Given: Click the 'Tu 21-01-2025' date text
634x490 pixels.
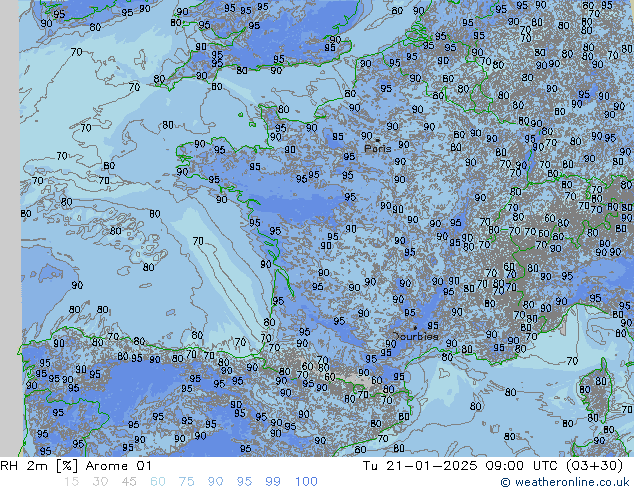Looking at the screenshot, I should tap(420, 466).
